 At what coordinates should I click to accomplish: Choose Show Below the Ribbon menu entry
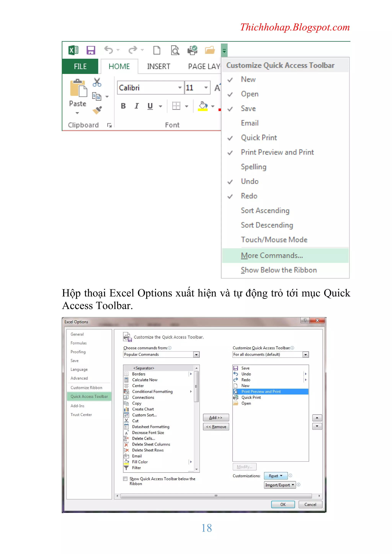285,270
